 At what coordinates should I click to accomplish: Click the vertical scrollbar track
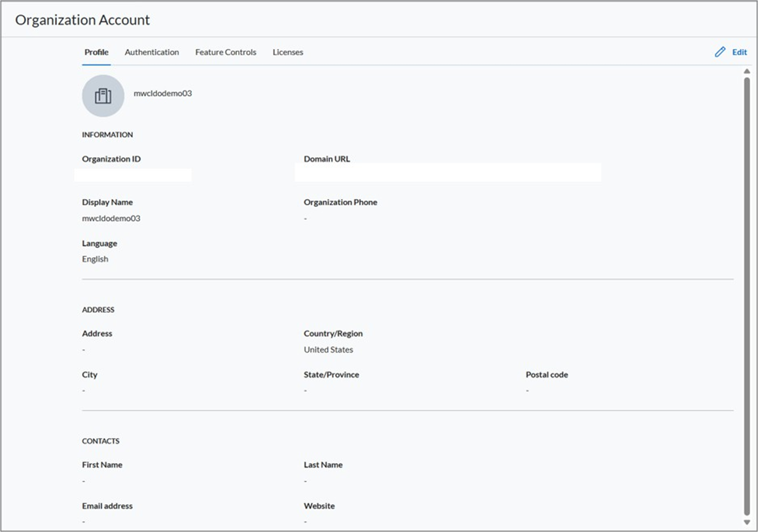pos(747,294)
